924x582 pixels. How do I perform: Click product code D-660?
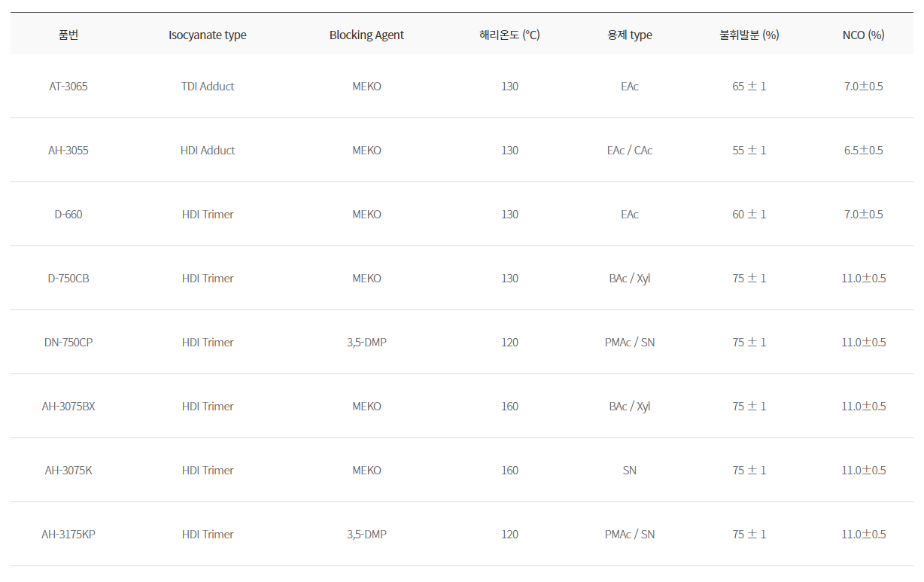click(x=68, y=214)
